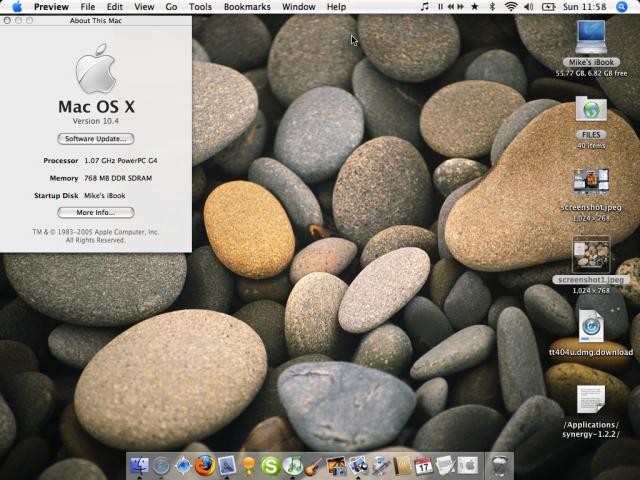Open Skype from the dock
640x480 pixels.
(x=270, y=465)
